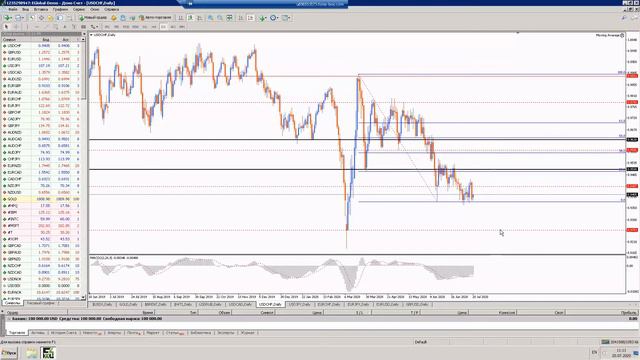Open the Вид menu
640x360 pixels.
(25, 9)
